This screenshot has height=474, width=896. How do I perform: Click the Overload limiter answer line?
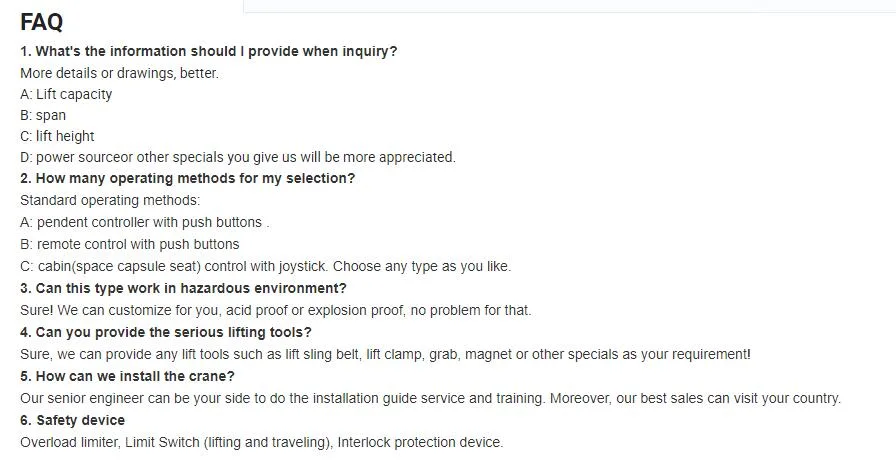[x=261, y=442]
